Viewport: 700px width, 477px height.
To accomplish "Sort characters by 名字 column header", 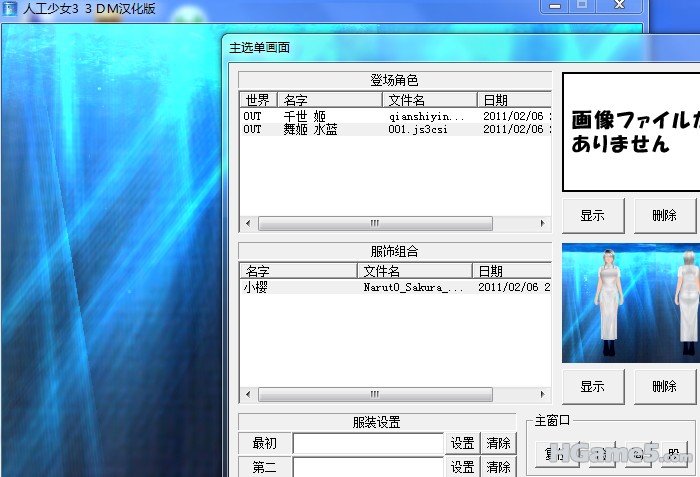I will tap(329, 100).
